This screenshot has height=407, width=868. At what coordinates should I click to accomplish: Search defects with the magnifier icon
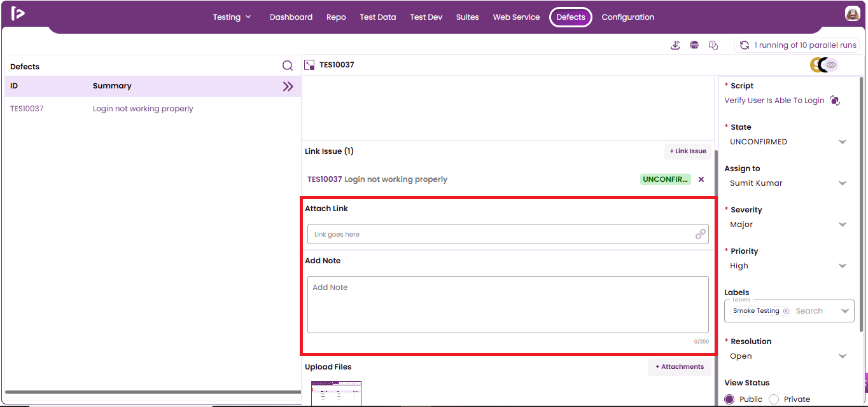coord(288,66)
